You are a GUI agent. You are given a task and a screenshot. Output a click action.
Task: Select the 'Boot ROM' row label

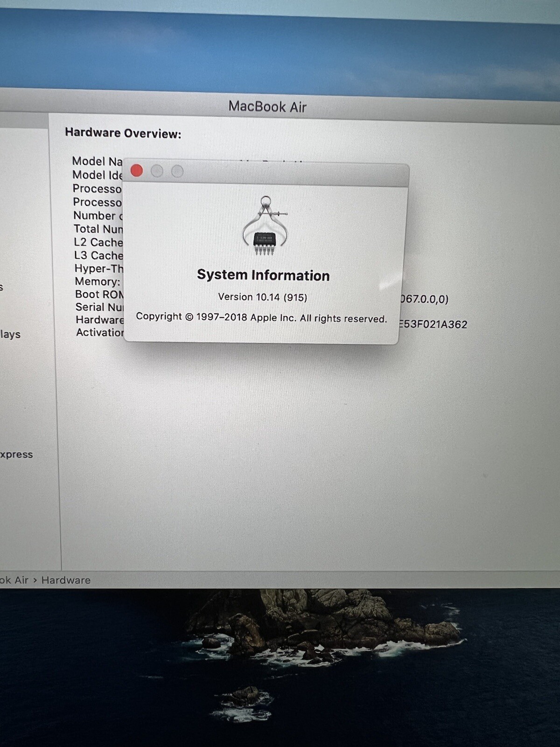(x=99, y=294)
